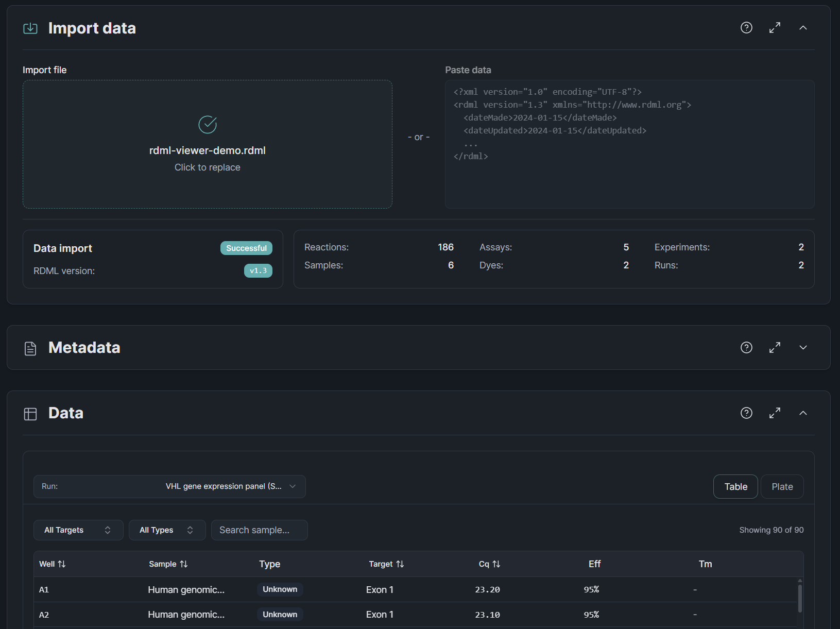Click the table's vertical scrollbar
Image resolution: width=840 pixels, height=629 pixels.
pyautogui.click(x=799, y=598)
